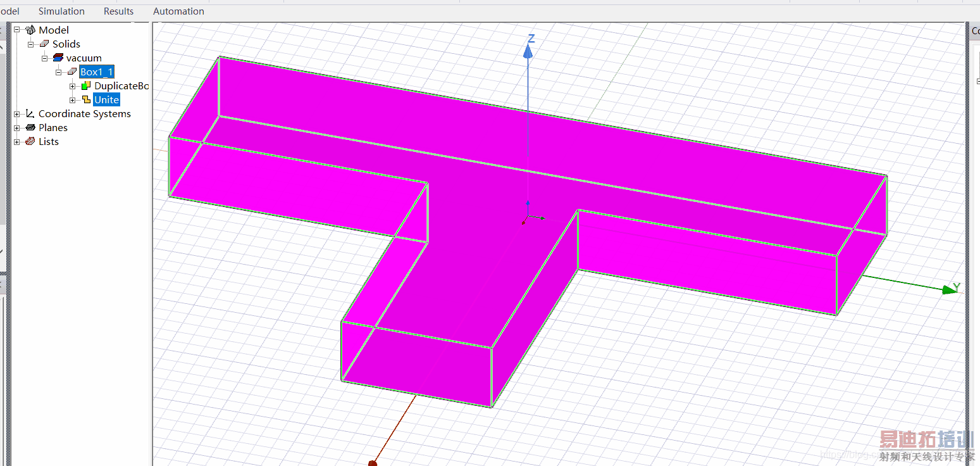Image resolution: width=980 pixels, height=466 pixels.
Task: Click the Solids folder icon
Action: [44, 44]
